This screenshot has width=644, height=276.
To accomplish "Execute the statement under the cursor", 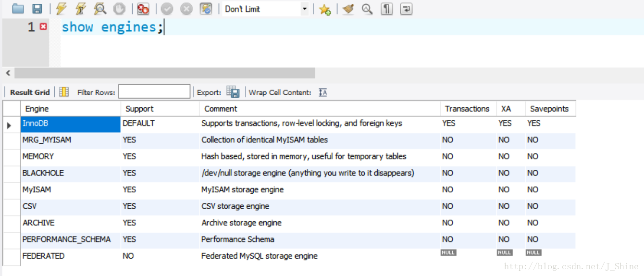I will coord(80,9).
